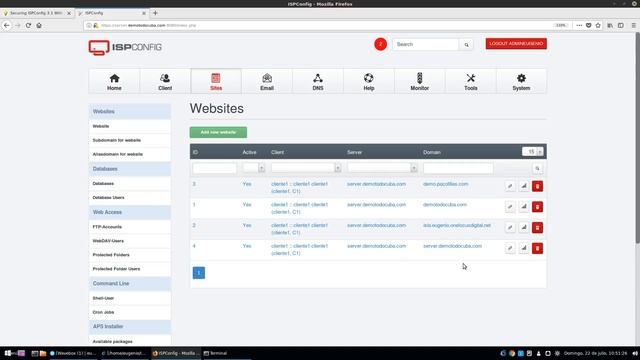Click the volume icon in system tray
Viewport: 640px width, 360px height.
pyautogui.click(x=635, y=353)
